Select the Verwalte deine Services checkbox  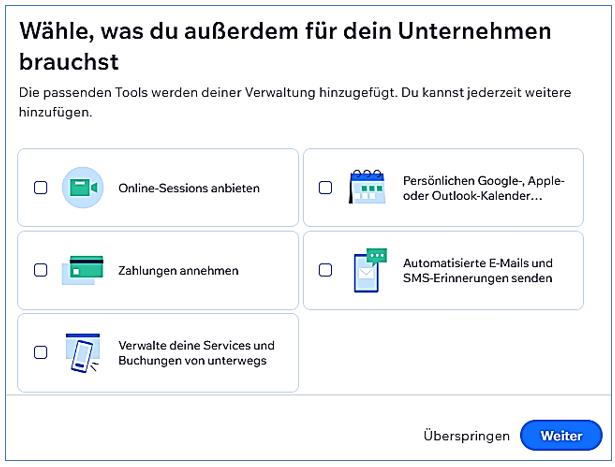[41, 352]
